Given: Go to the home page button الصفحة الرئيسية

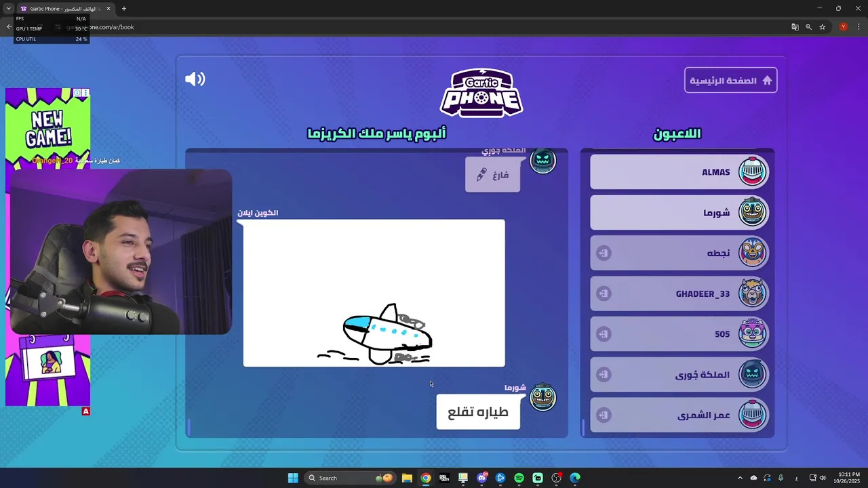Looking at the screenshot, I should (730, 81).
